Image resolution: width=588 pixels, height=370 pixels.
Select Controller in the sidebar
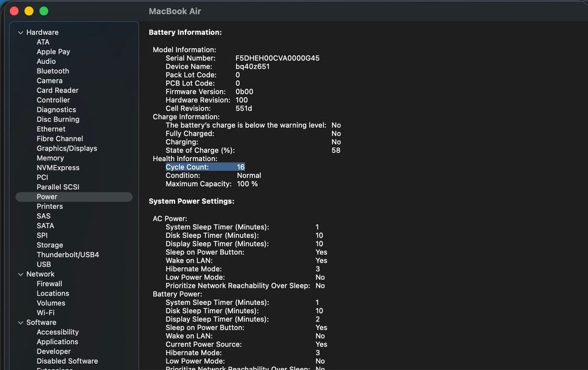(x=53, y=100)
